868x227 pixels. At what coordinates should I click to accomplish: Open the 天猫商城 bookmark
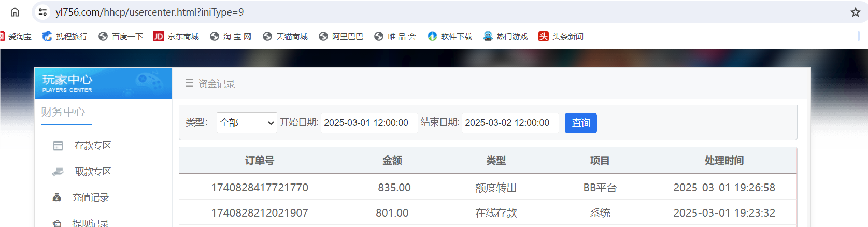pos(285,36)
